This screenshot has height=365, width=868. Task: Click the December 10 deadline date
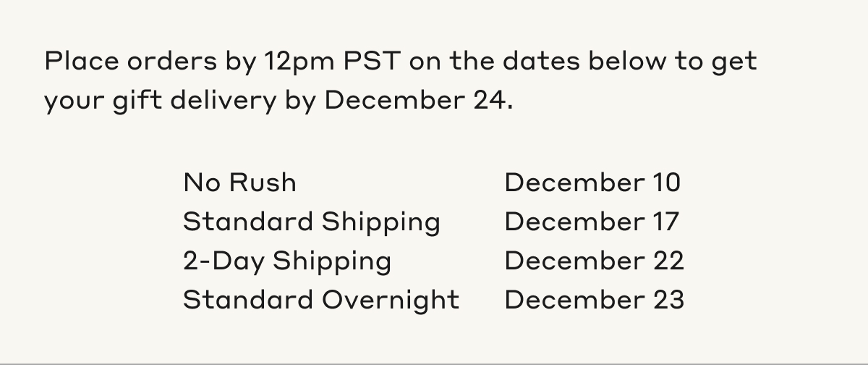coord(592,182)
